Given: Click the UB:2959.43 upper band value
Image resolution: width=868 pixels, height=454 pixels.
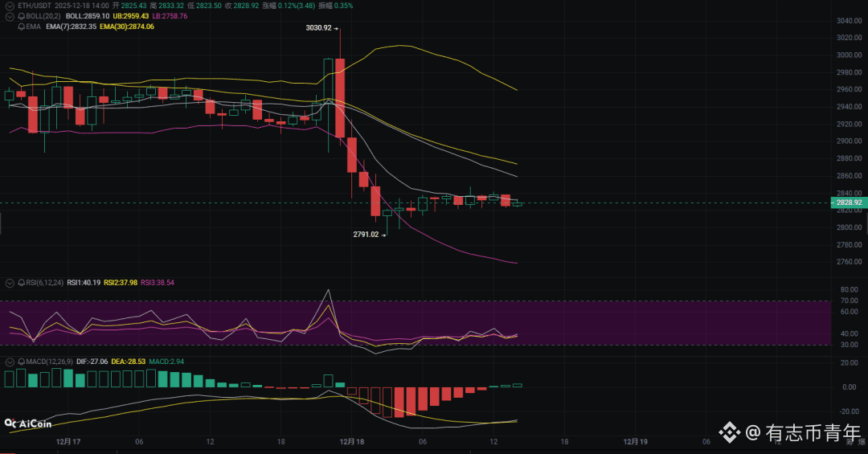Looking at the screenshot, I should (x=131, y=17).
